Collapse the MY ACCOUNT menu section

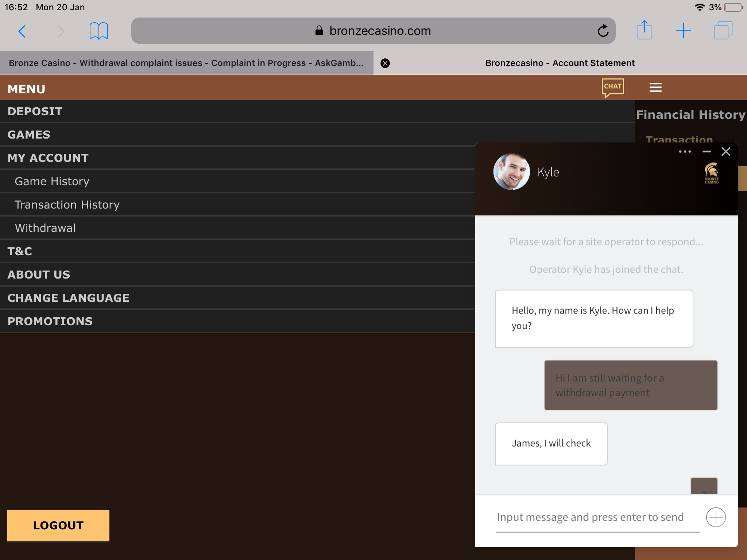point(237,158)
